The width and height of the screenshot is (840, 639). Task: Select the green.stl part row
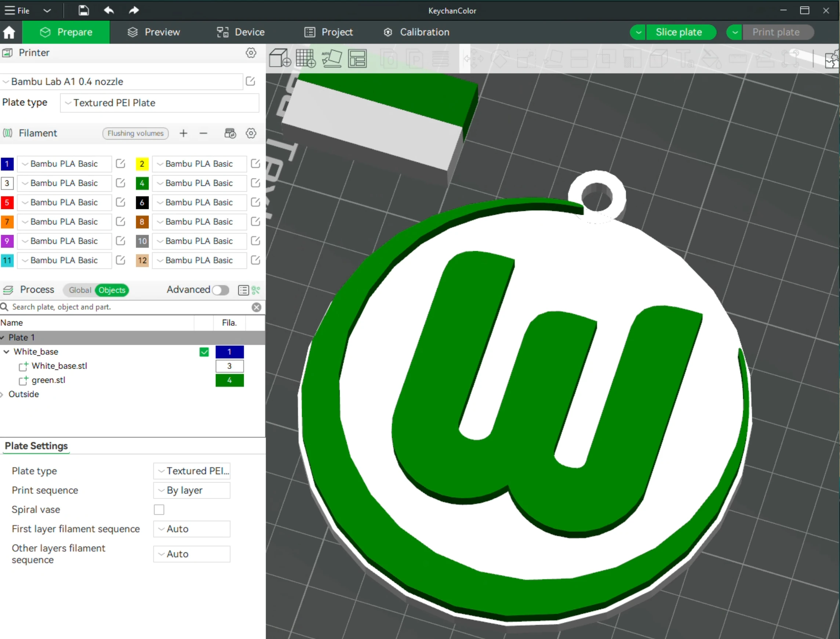point(132,380)
